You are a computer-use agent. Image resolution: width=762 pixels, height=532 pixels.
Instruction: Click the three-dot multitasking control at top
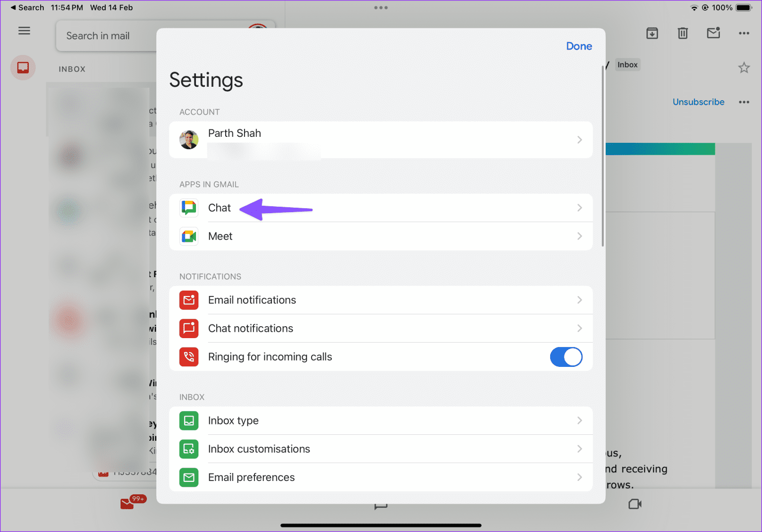pyautogui.click(x=381, y=7)
